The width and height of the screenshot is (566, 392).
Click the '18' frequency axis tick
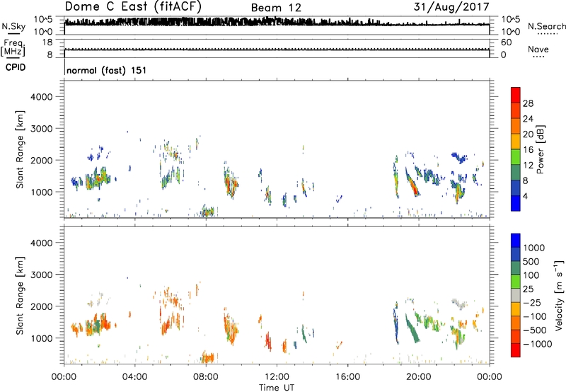coord(47,42)
